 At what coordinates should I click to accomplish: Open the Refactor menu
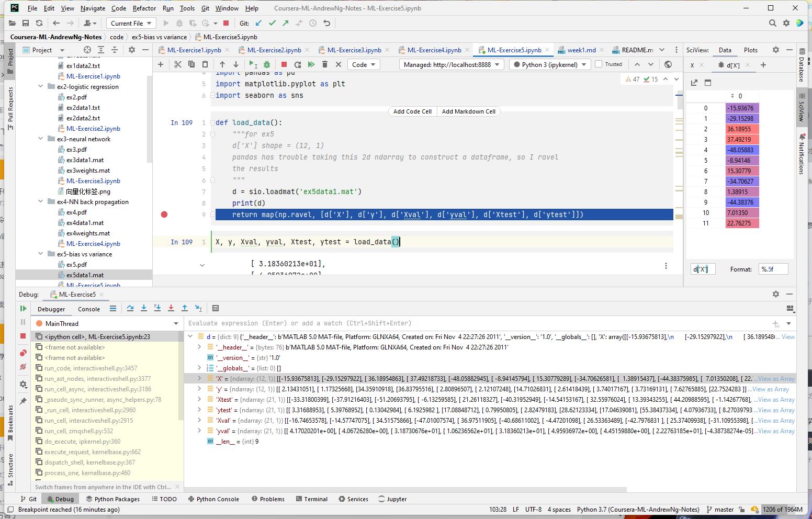coord(144,8)
